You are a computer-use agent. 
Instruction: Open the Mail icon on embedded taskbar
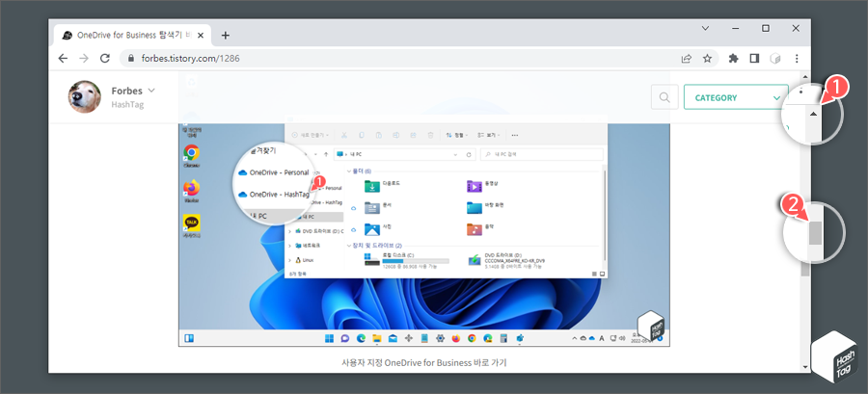(393, 338)
